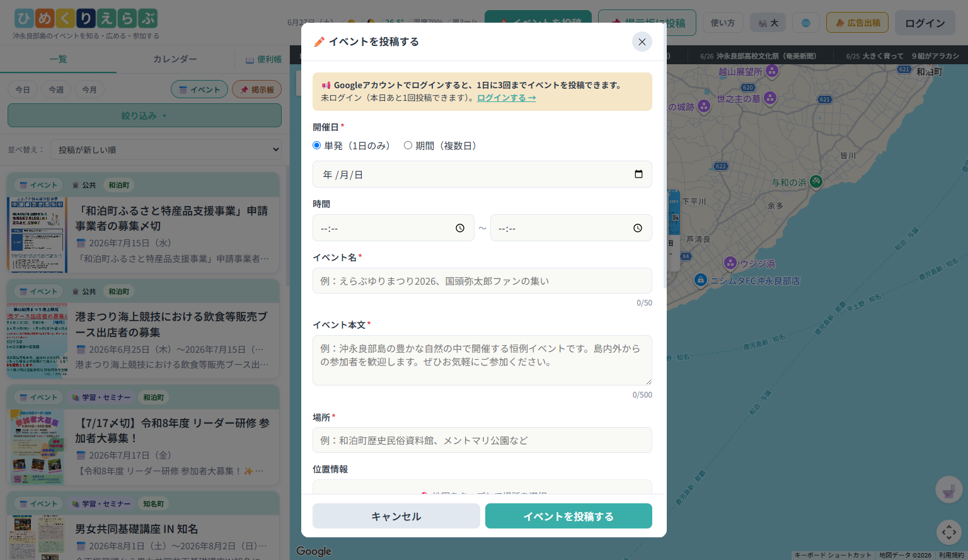Click the 広告出稿 button

click(857, 23)
